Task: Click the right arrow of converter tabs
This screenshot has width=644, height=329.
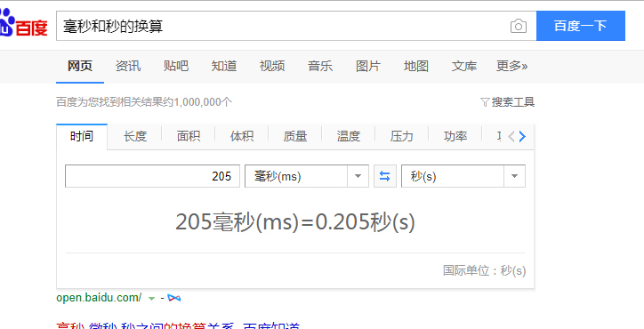Action: (522, 137)
